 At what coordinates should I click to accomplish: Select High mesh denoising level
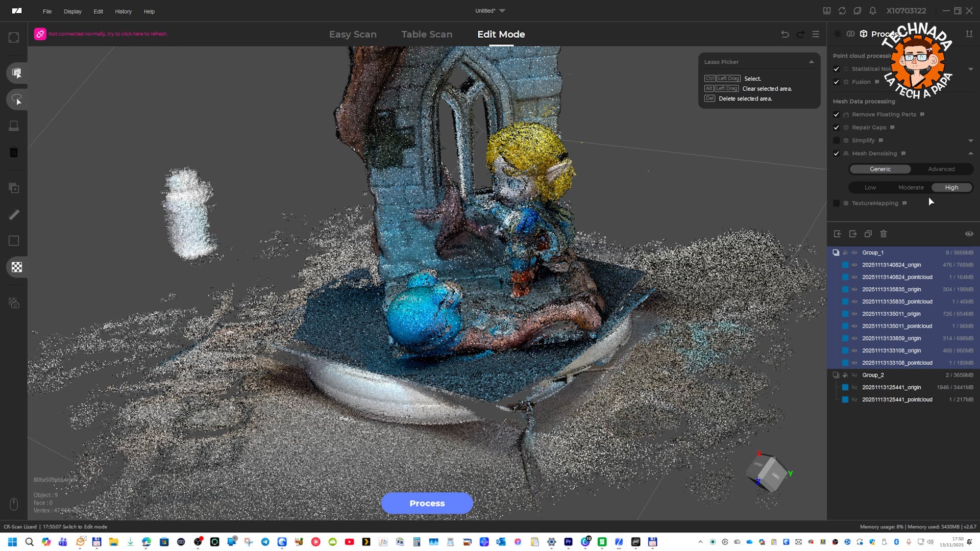(951, 187)
